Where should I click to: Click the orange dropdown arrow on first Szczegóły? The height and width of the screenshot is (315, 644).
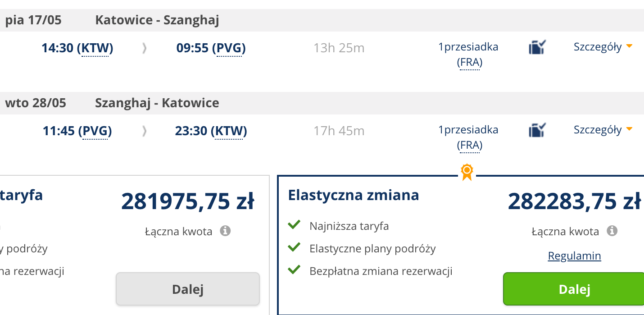tap(629, 46)
